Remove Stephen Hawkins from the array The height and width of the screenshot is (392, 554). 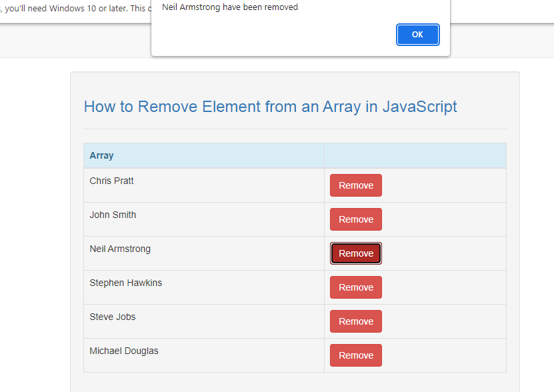[x=356, y=287]
